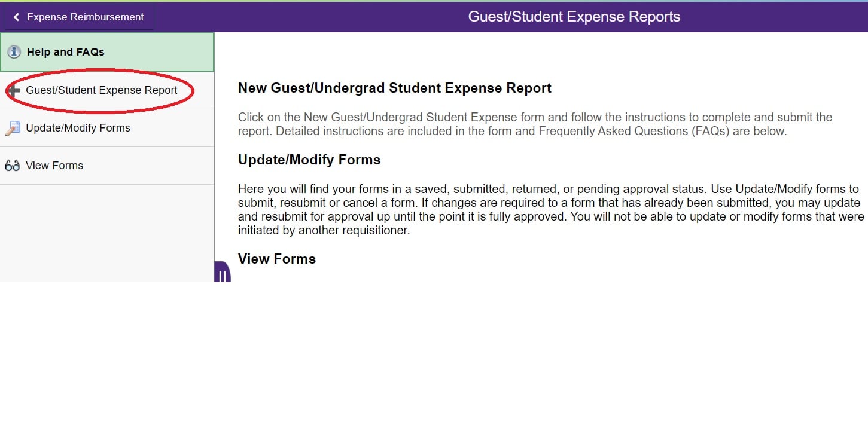
Task: Click the plus icon for Guest/Student Expense Report
Action: (14, 91)
